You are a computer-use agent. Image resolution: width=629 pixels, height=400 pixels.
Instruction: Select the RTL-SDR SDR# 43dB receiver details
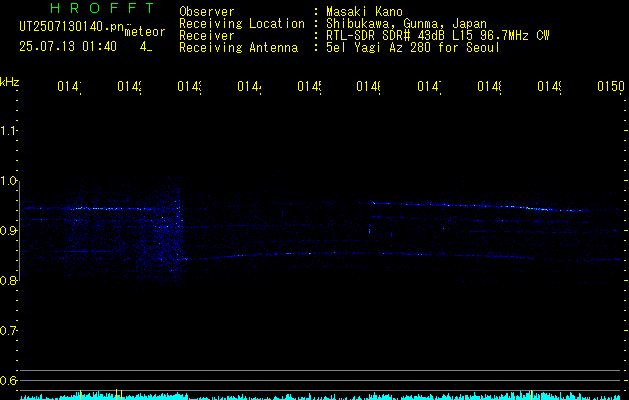coord(438,36)
